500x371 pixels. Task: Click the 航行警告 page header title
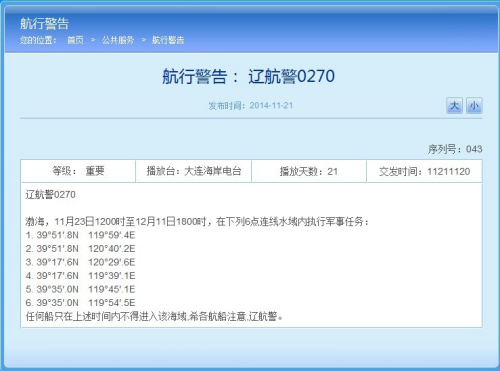pos(44,23)
